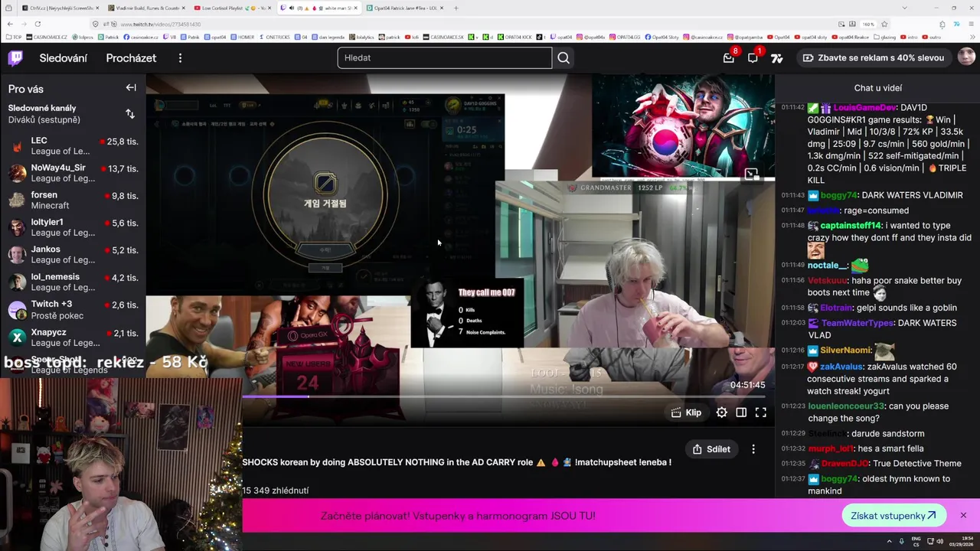The image size is (980, 551).
Task: Open CASINOAKCE.CZ bookmark
Action: (47, 37)
